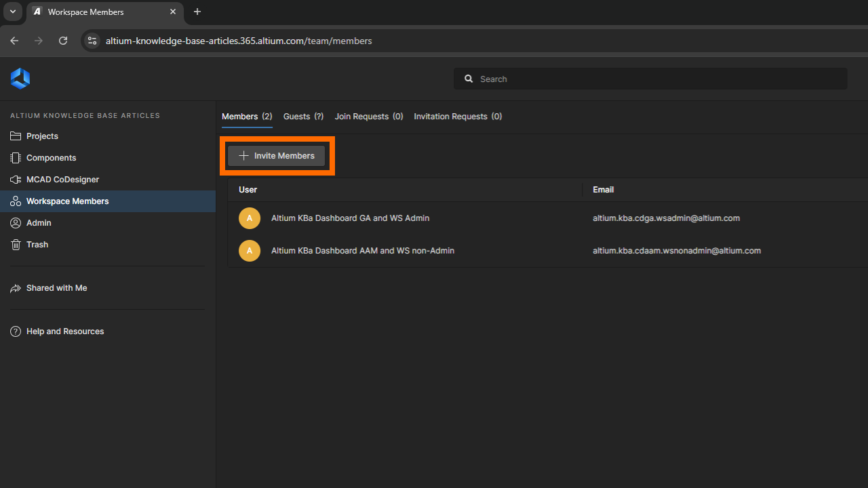This screenshot has width=868, height=488.
Task: Open the Invitation Requests tab
Action: point(458,117)
